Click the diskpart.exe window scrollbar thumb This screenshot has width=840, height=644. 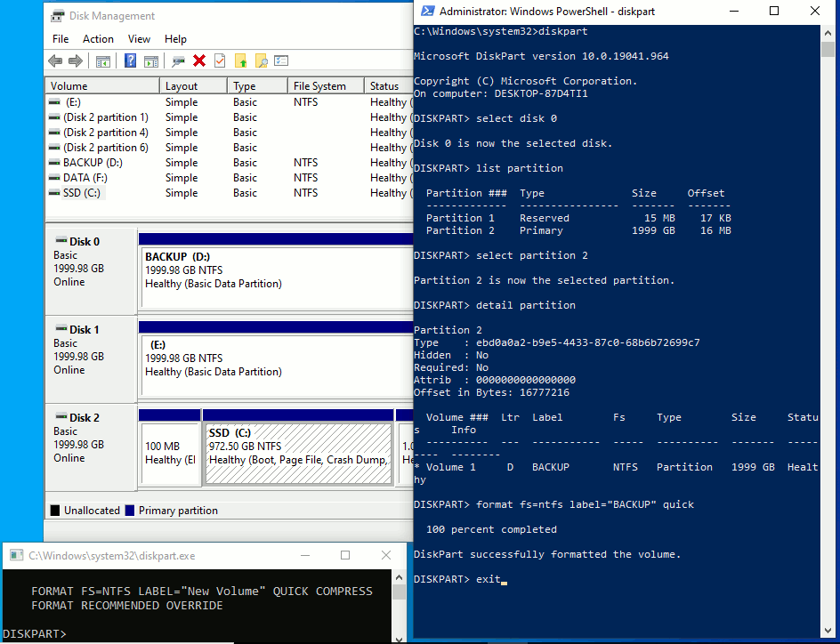tap(400, 592)
